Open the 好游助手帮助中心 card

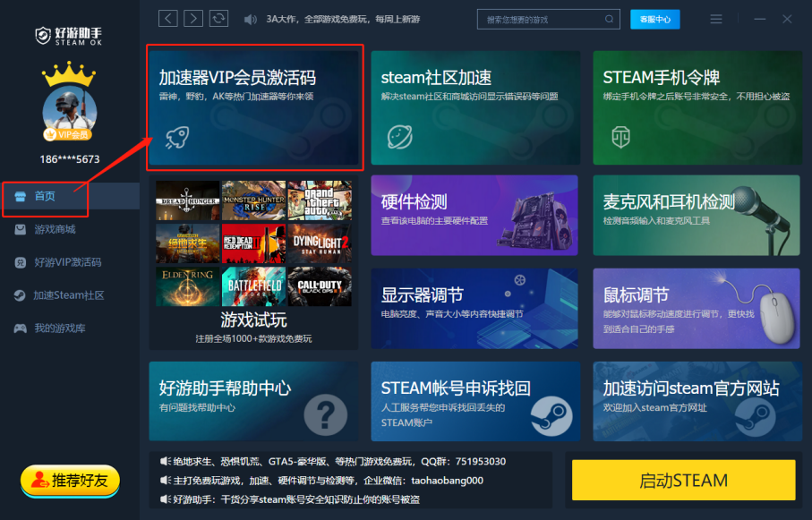click(253, 401)
